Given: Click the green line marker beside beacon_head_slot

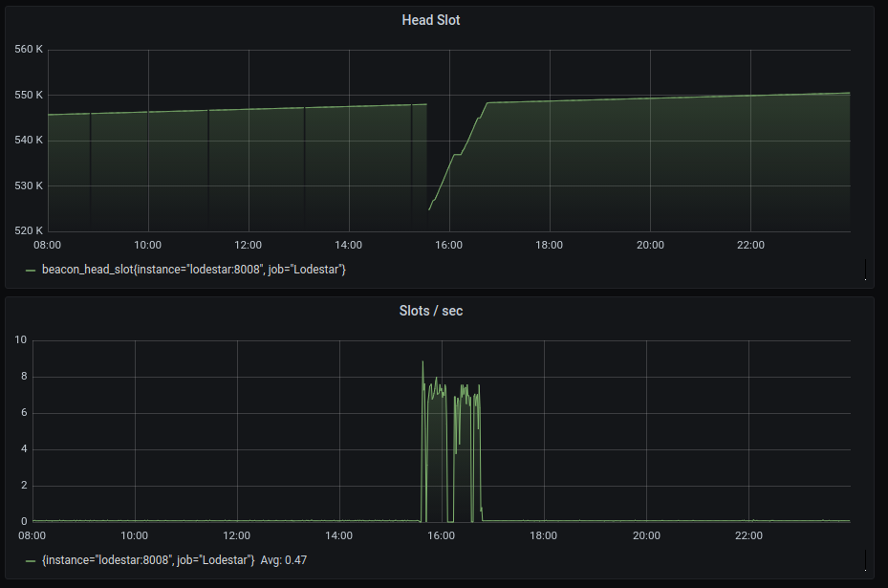Looking at the screenshot, I should (32, 270).
